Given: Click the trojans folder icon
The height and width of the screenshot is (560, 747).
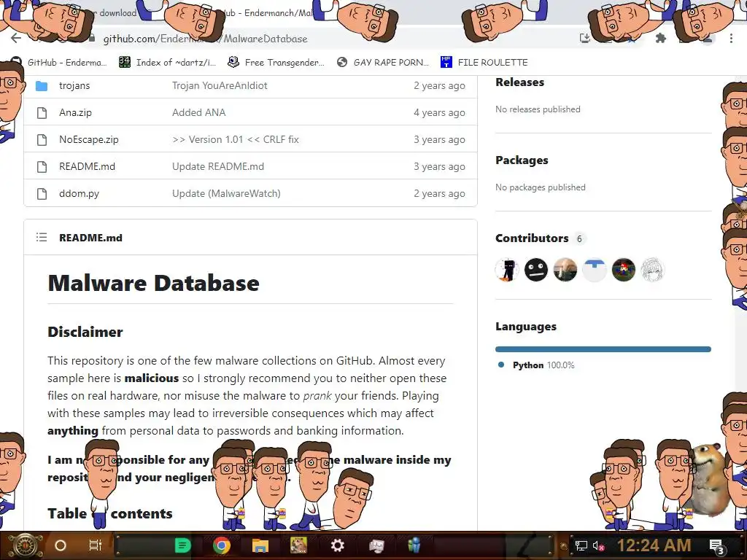Looking at the screenshot, I should coord(42,86).
